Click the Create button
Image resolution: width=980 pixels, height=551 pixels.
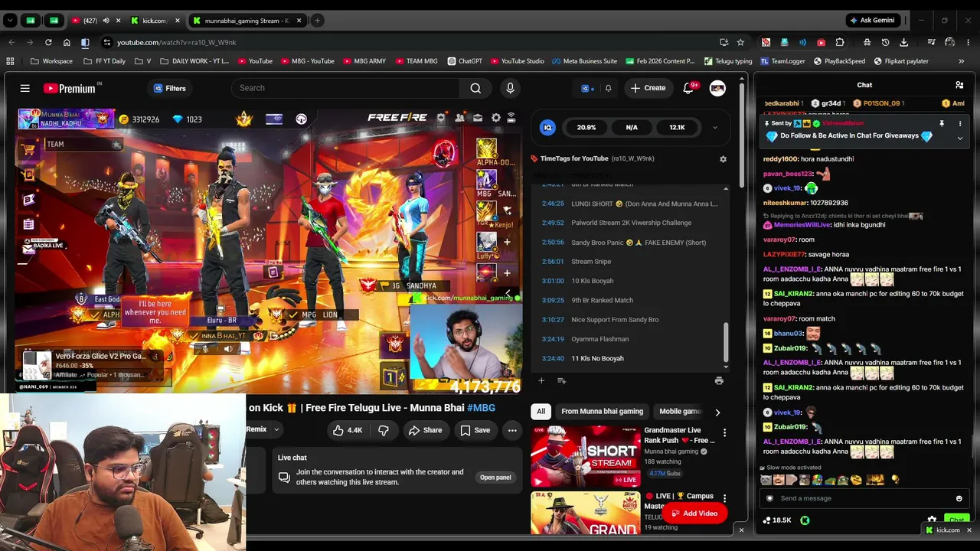[648, 88]
